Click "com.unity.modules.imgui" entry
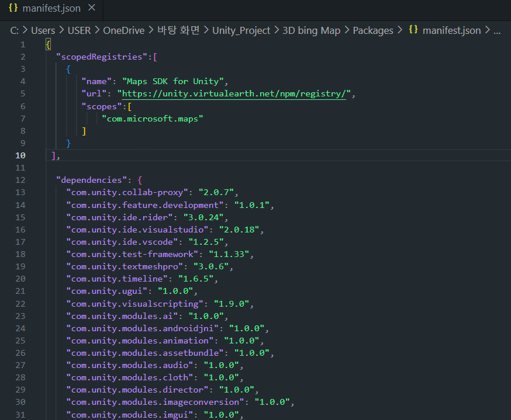 [130, 415]
